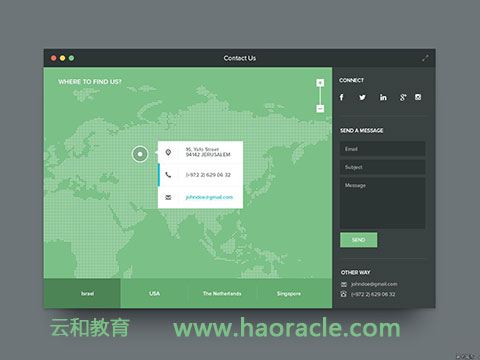Click the Subject input field
The image size is (480, 360).
click(382, 167)
